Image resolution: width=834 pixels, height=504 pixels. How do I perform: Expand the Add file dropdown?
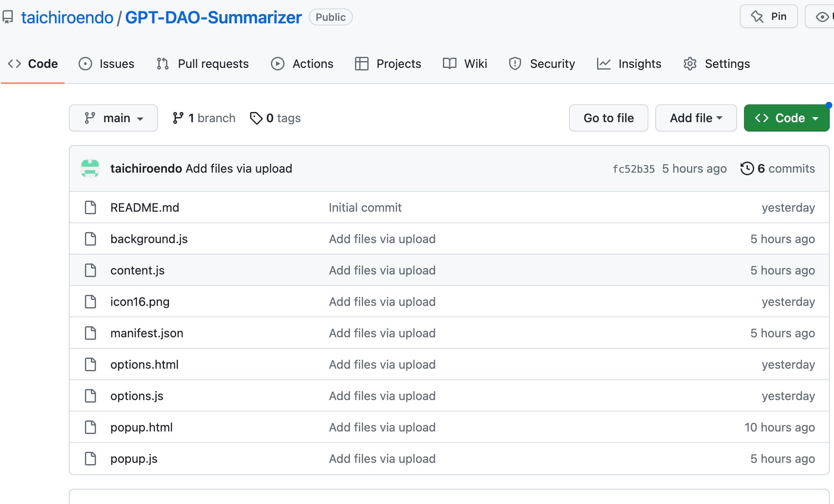click(x=696, y=118)
